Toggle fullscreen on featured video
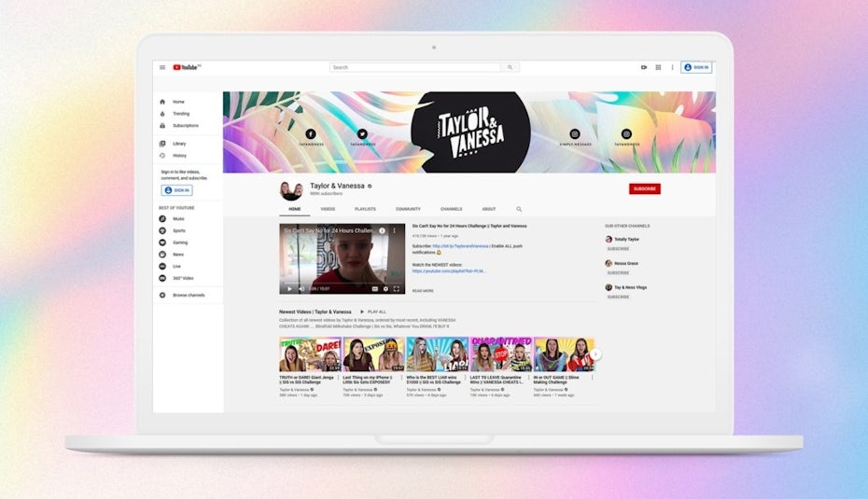Viewport: 868px width, 499px height. pyautogui.click(x=397, y=289)
